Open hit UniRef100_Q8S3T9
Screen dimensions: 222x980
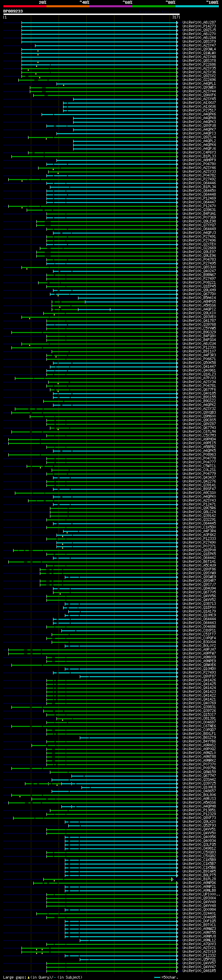[199, 41]
